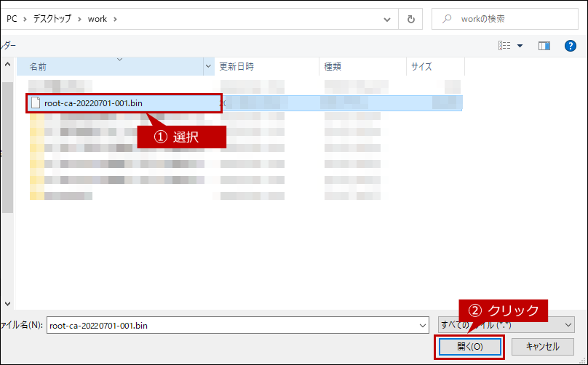Click the workの検索 search box

pos(505,19)
